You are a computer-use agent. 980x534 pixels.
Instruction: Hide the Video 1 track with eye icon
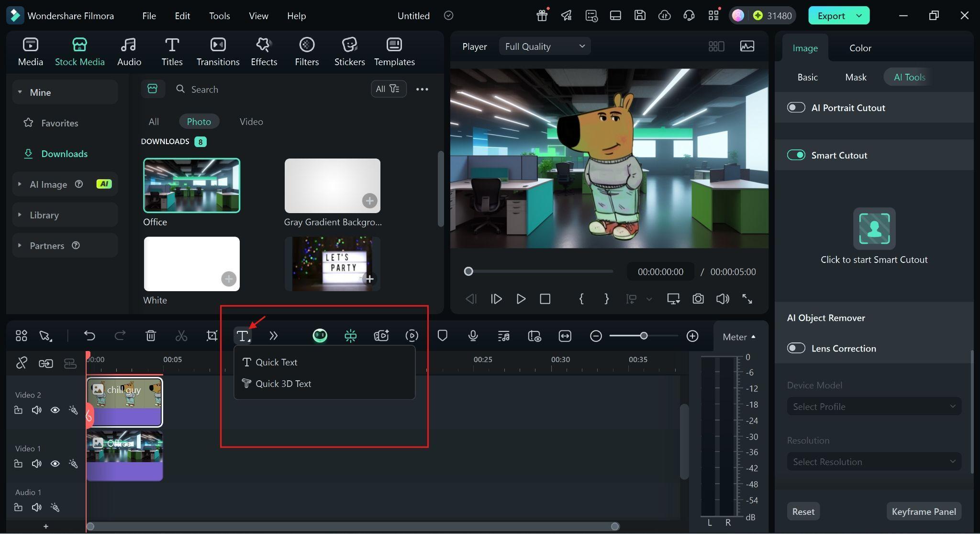[x=55, y=464]
